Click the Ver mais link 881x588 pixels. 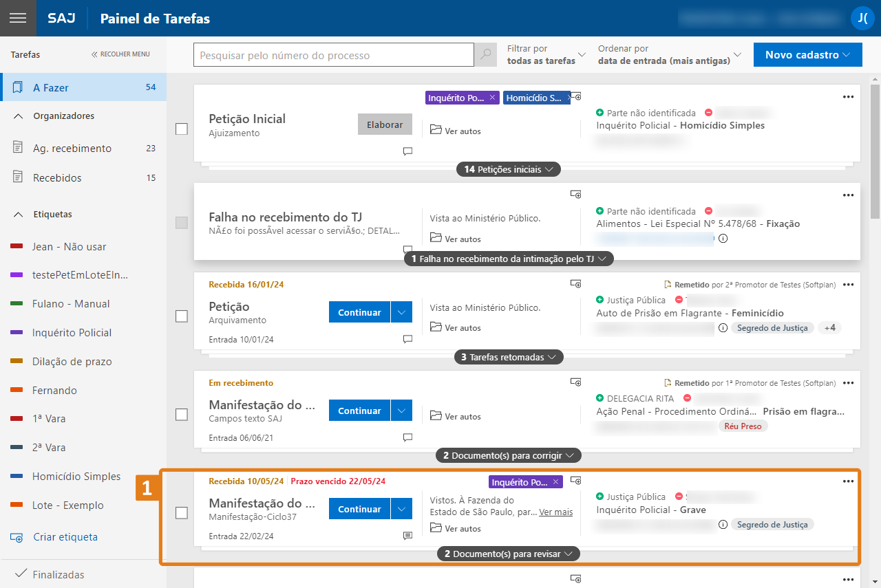(555, 512)
